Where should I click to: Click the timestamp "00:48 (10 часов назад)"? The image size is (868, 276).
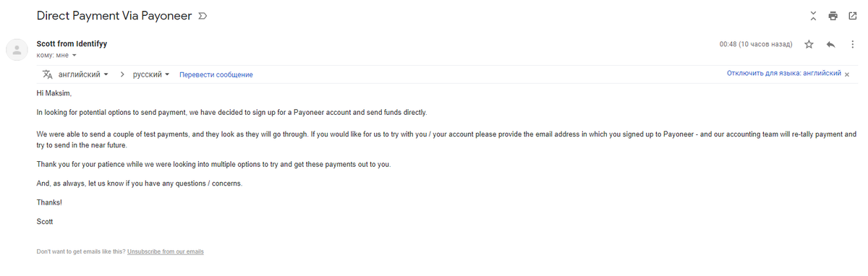tap(756, 44)
